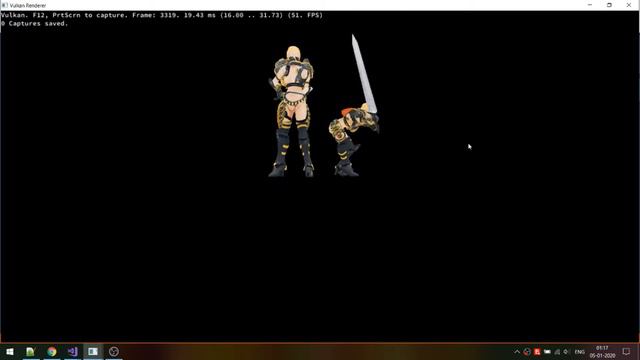Click the Vulkan Renderer window title text
This screenshot has height=360, width=640.
(x=28, y=6)
